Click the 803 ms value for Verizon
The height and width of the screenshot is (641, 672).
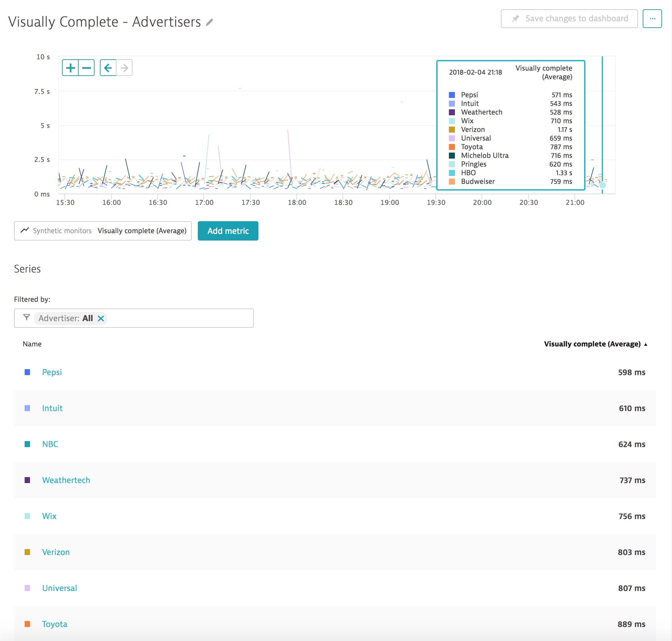pos(631,552)
